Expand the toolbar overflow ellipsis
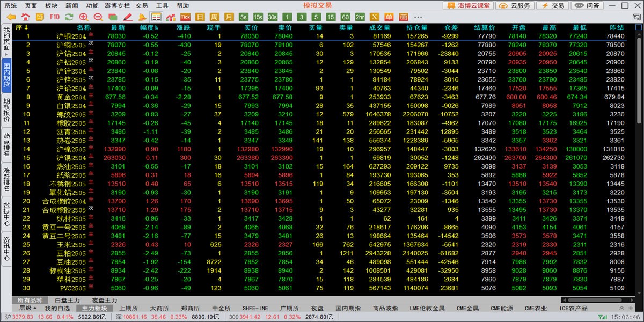This screenshot has width=644, height=322. point(418,17)
